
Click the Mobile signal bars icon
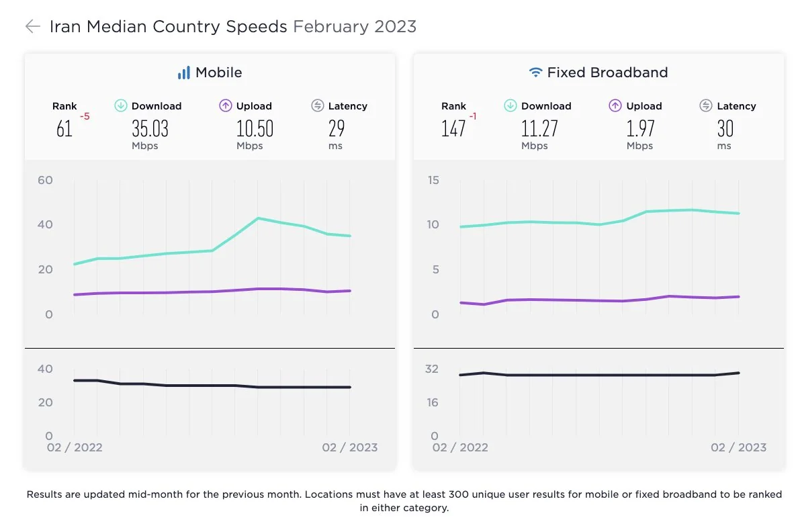(183, 73)
